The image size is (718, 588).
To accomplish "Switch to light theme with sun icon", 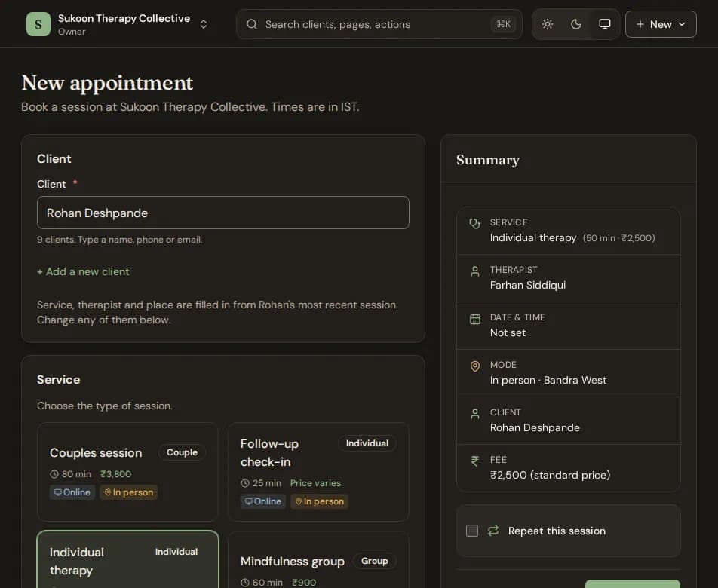I will (x=548, y=24).
